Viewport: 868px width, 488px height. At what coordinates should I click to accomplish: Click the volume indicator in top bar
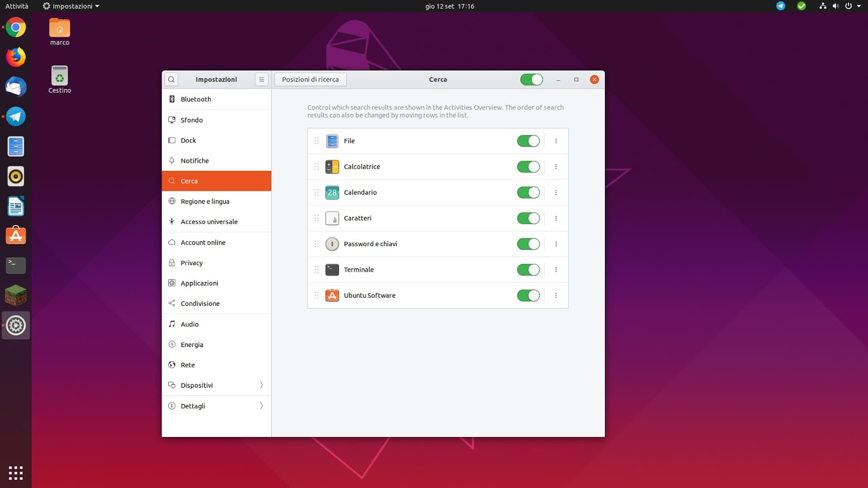835,6
